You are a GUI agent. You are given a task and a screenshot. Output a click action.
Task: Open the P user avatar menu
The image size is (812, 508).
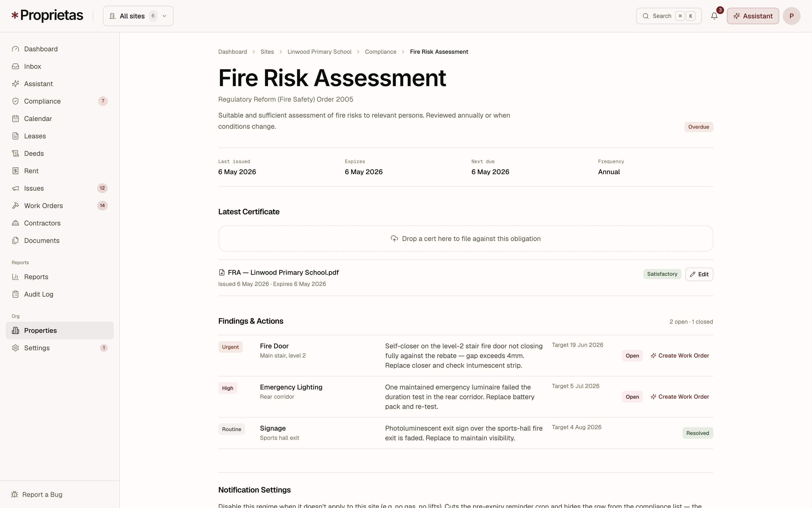click(791, 16)
